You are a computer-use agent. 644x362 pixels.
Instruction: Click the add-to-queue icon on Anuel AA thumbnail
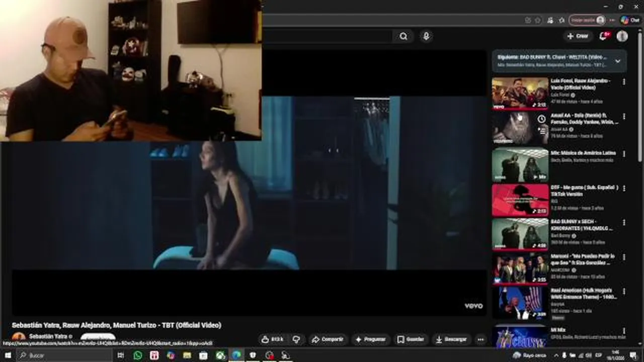tap(541, 131)
